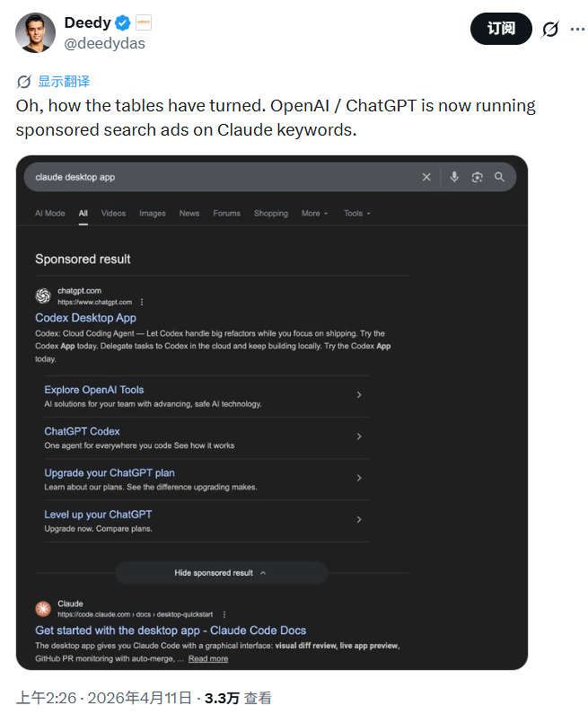
Task: Click the claude desktop app search field
Action: coord(215,177)
